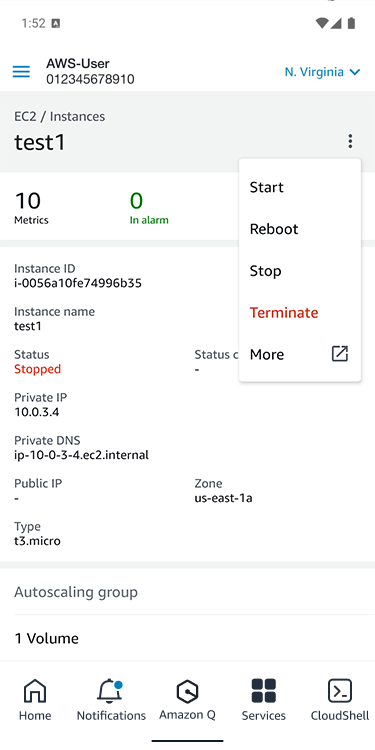Launch Amazon Q assistant

click(x=187, y=700)
